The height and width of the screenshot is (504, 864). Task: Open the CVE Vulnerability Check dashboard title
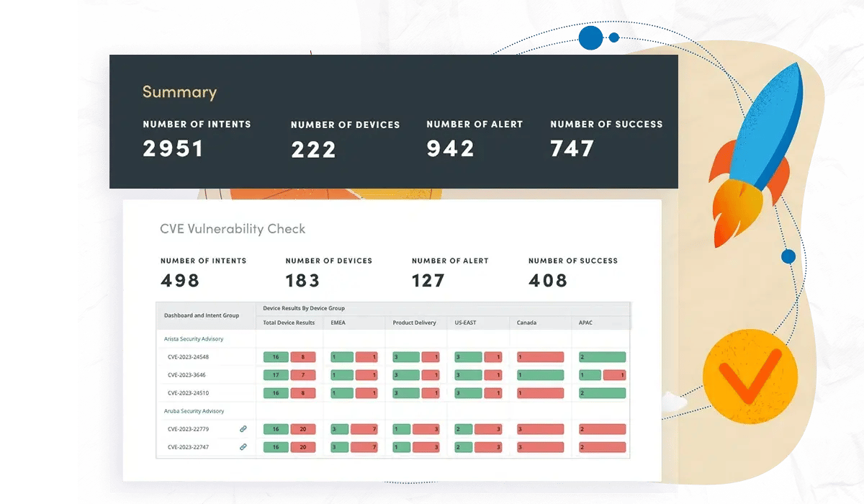tap(233, 229)
